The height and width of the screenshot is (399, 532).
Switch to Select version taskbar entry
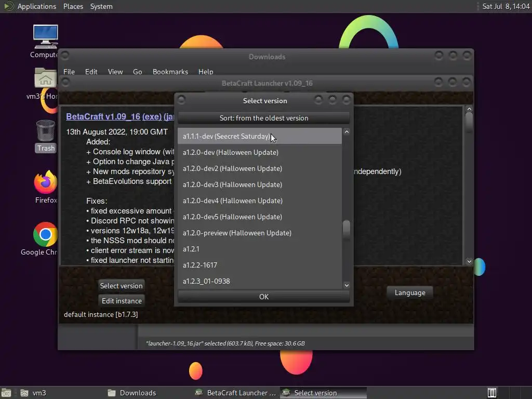(x=323, y=393)
